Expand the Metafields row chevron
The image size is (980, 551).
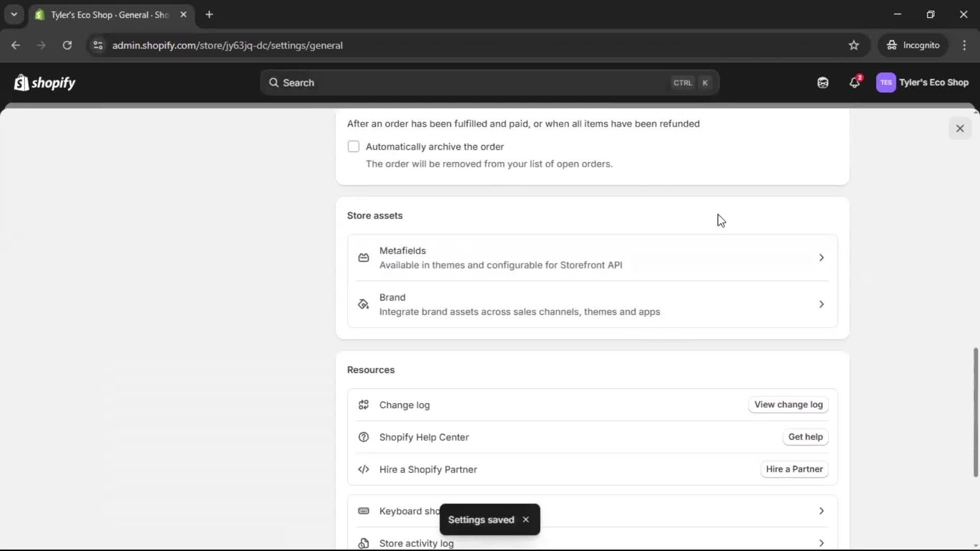pos(821,258)
